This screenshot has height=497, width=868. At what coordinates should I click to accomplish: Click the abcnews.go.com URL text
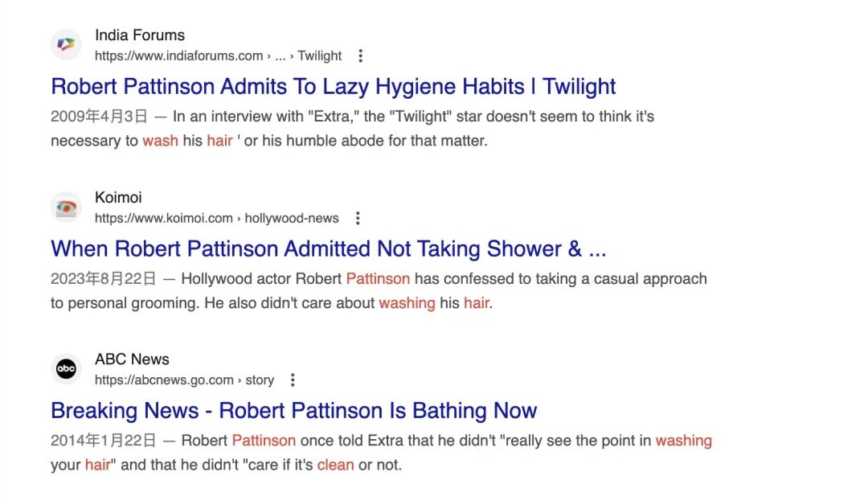[x=164, y=380]
